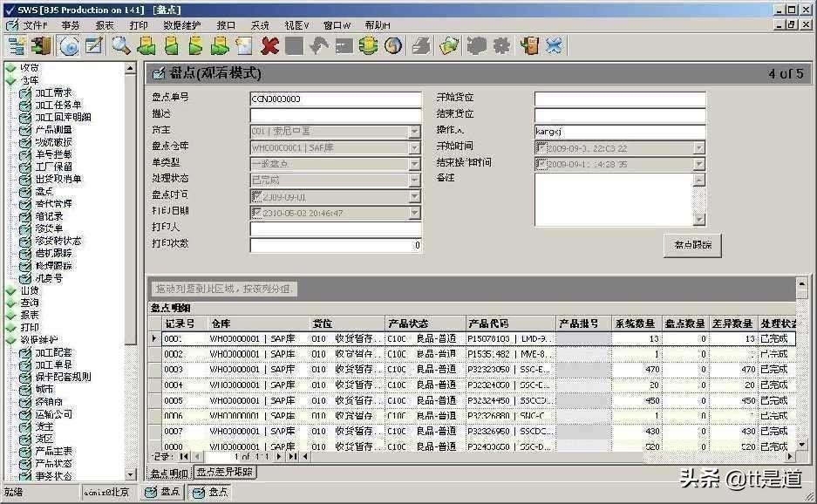Open the 单类型 dropdown arrow
Screen dimensions: 817x504
[414, 164]
